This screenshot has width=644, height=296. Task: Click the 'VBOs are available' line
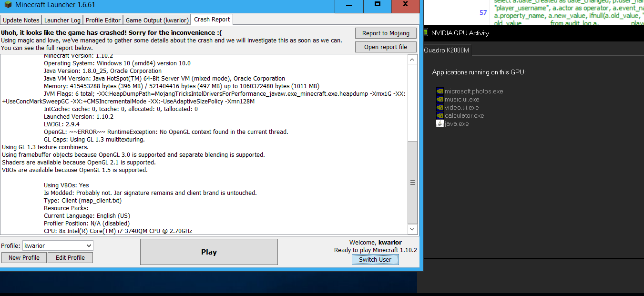click(75, 170)
